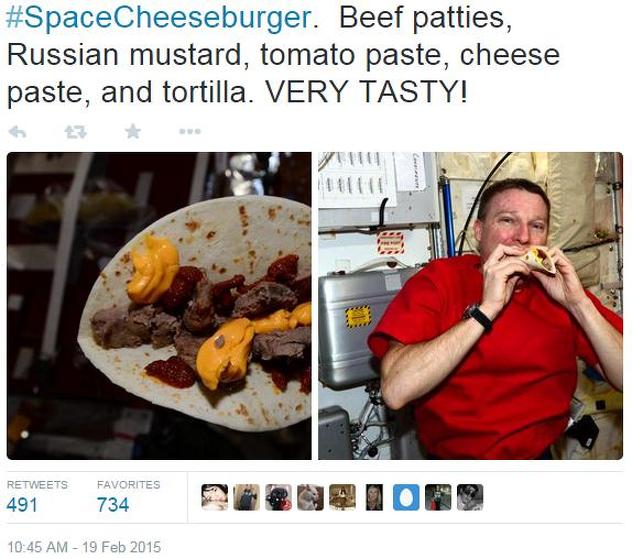The image size is (632, 559).
Task: Select the fourth avatar showing a cat
Action: (x=310, y=497)
